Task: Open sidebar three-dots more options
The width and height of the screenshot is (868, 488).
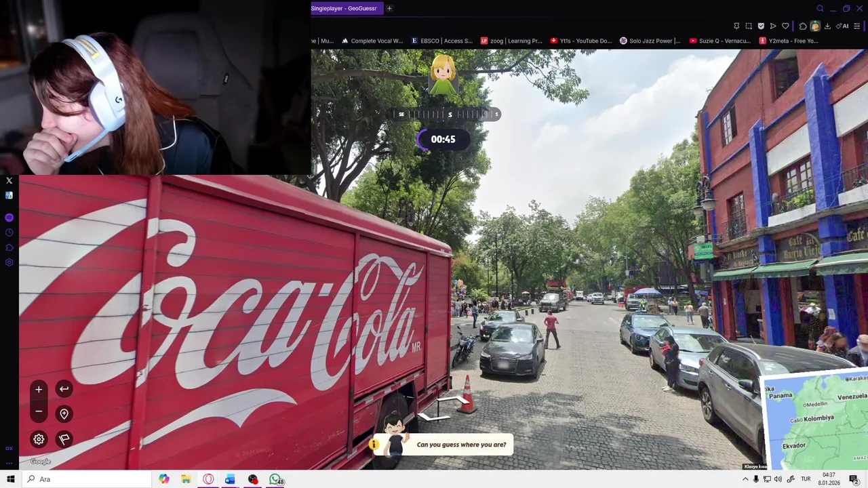Action: tap(9, 463)
